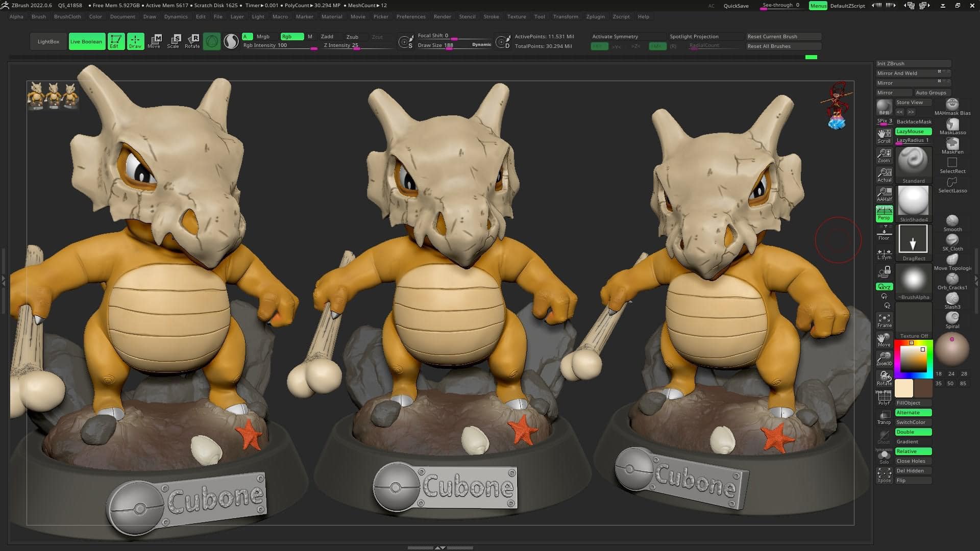Viewport: 980px width, 551px height.
Task: Click the Zoom document icon
Action: [884, 156]
